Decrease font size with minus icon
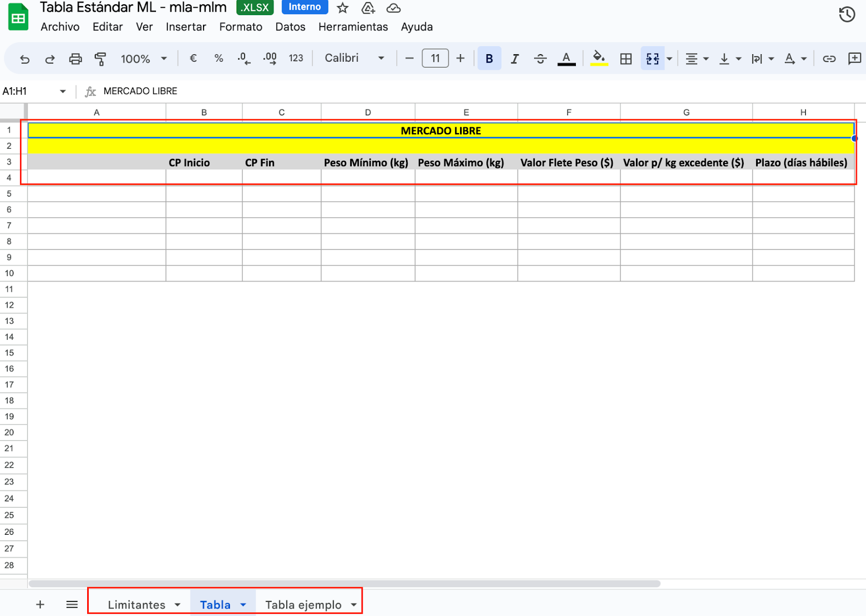Screen dimensions: 866x616 [x=409, y=58]
